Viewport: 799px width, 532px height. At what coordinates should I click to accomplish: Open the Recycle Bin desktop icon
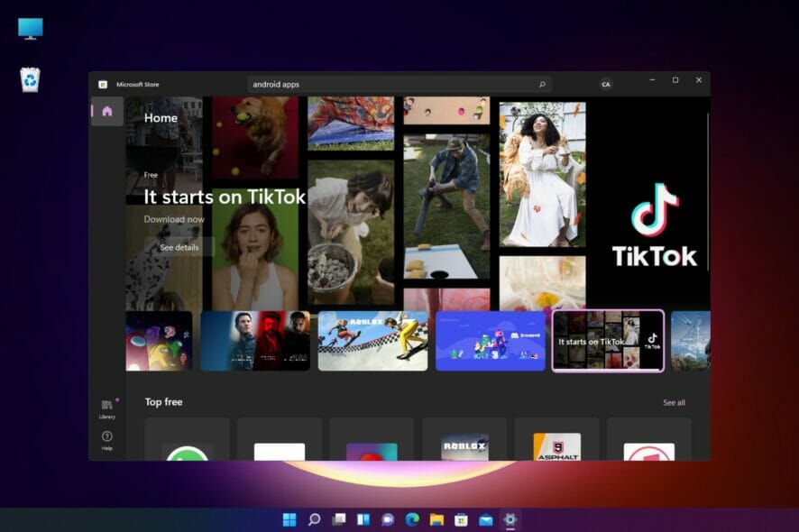pyautogui.click(x=30, y=80)
